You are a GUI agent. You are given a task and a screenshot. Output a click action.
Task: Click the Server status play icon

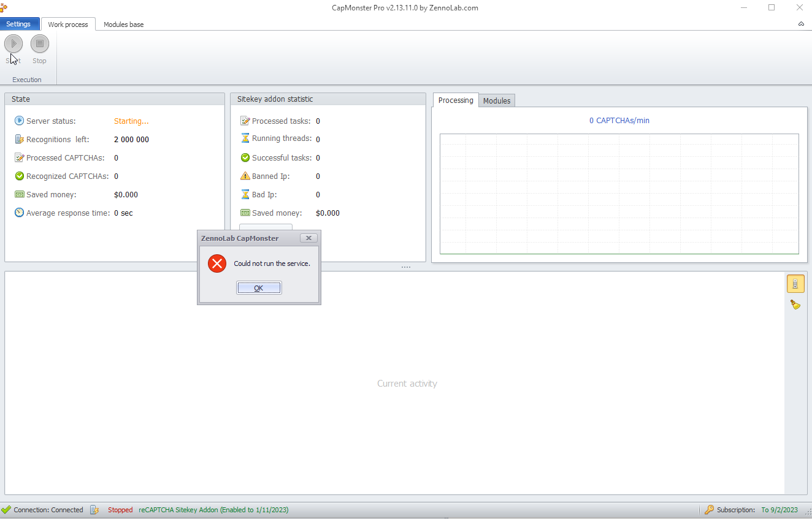[20, 121]
